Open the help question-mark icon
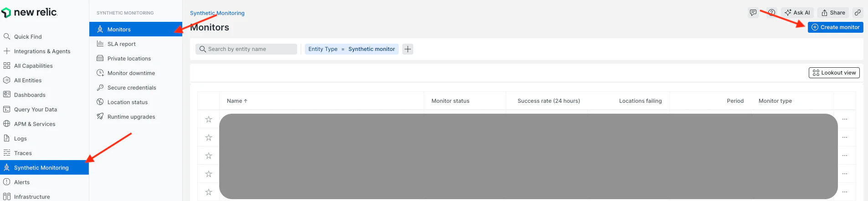This screenshot has height=201, width=868. pyautogui.click(x=771, y=13)
